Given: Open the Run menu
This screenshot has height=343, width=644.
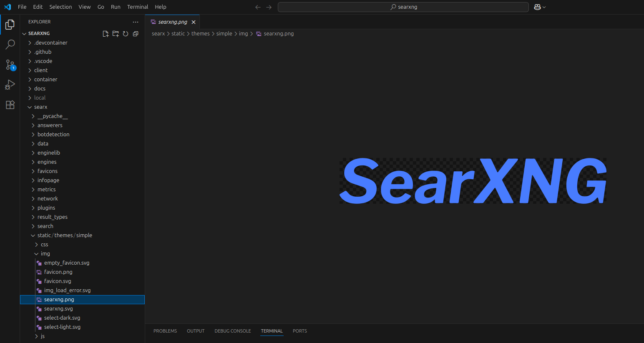Looking at the screenshot, I should pos(116,7).
